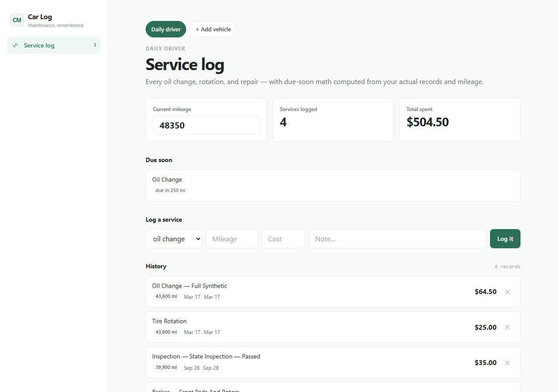Select the Daily driver vehicle tab
Viewport: 558px width, 392px height.
click(x=166, y=29)
